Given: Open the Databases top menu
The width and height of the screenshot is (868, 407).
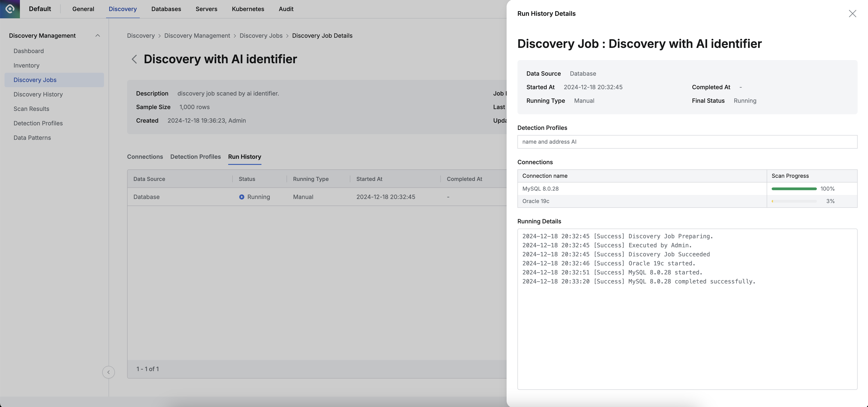Looking at the screenshot, I should 166,9.
